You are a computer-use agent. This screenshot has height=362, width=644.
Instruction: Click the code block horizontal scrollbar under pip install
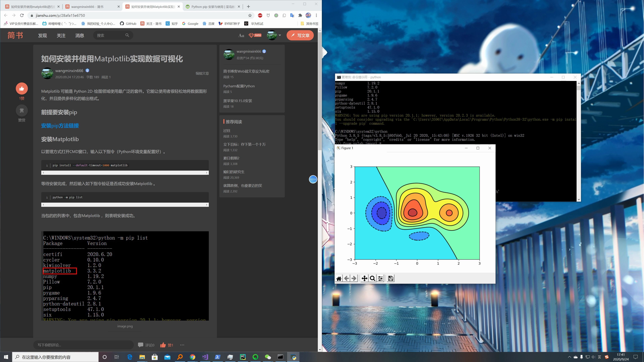click(x=125, y=173)
